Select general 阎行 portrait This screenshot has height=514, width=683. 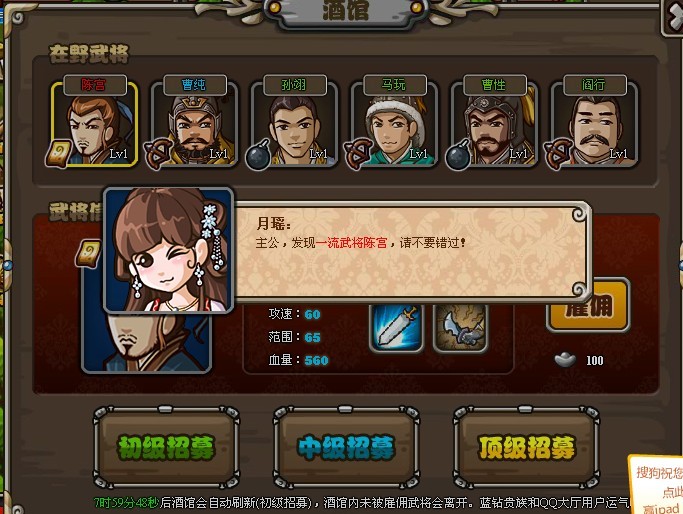(594, 125)
